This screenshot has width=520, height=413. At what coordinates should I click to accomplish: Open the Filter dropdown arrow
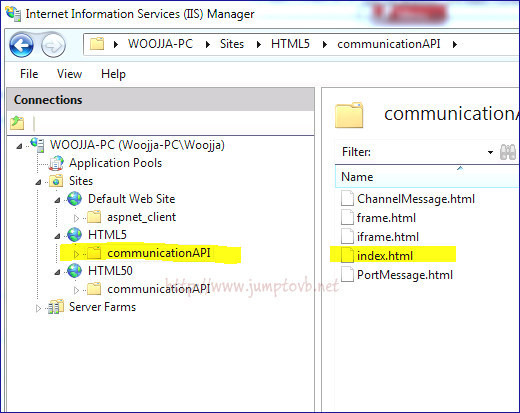[490, 152]
